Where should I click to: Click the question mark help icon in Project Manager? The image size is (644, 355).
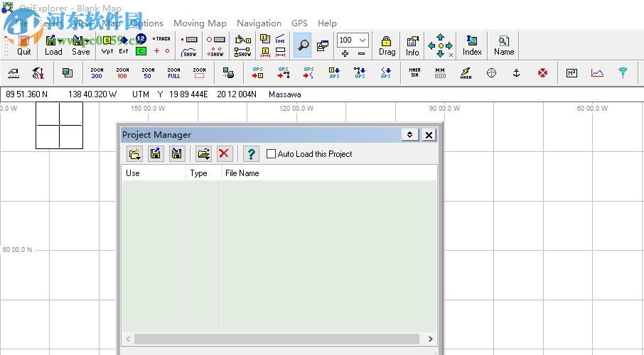tap(251, 154)
